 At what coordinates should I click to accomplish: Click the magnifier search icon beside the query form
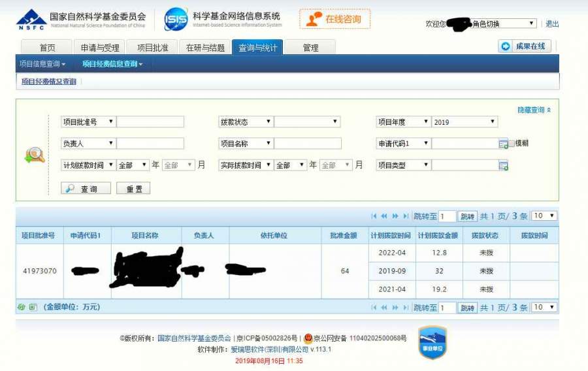(34, 155)
